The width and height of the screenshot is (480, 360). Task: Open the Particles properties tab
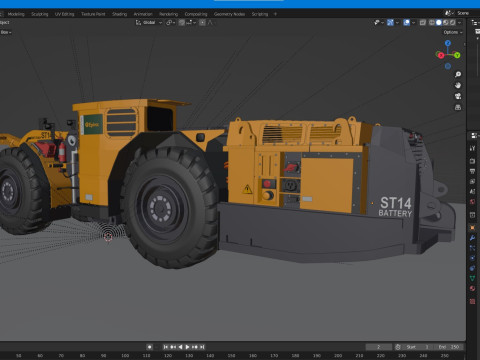472,248
